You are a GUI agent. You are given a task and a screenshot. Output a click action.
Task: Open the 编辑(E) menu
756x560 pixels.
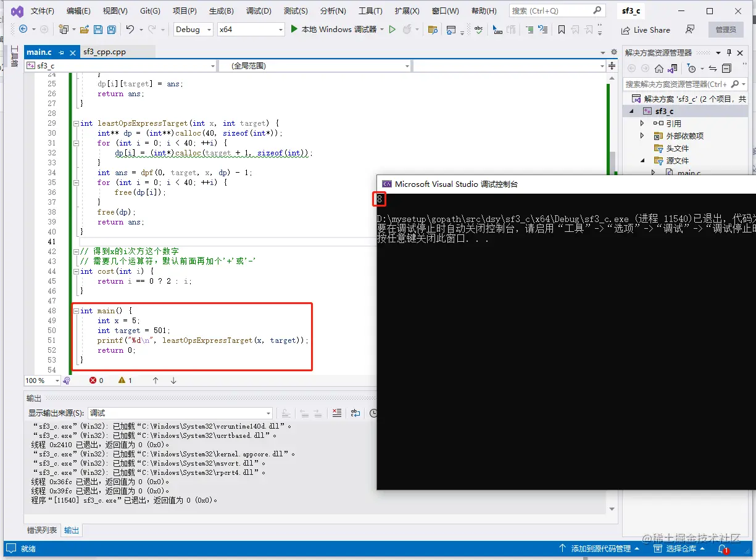78,11
